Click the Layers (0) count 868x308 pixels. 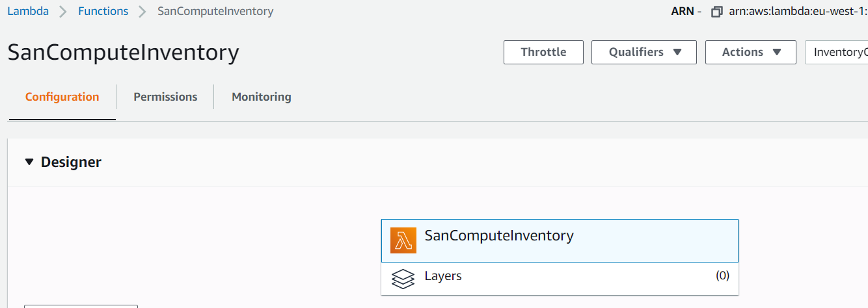tap(722, 276)
